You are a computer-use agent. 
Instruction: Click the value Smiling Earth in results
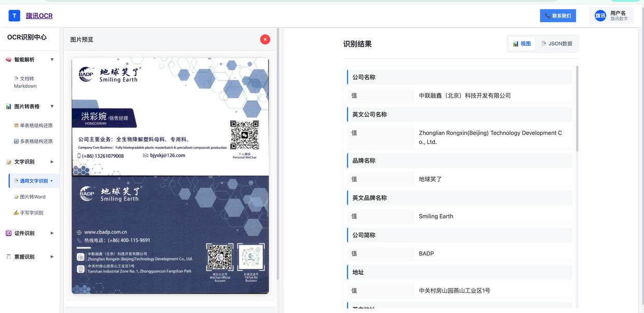(x=436, y=216)
